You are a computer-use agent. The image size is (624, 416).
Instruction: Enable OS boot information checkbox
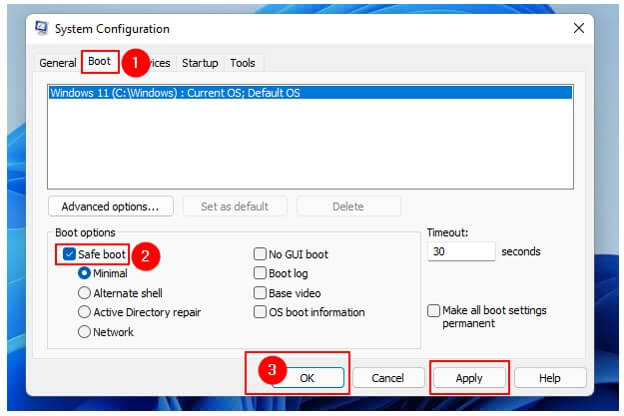pos(260,312)
